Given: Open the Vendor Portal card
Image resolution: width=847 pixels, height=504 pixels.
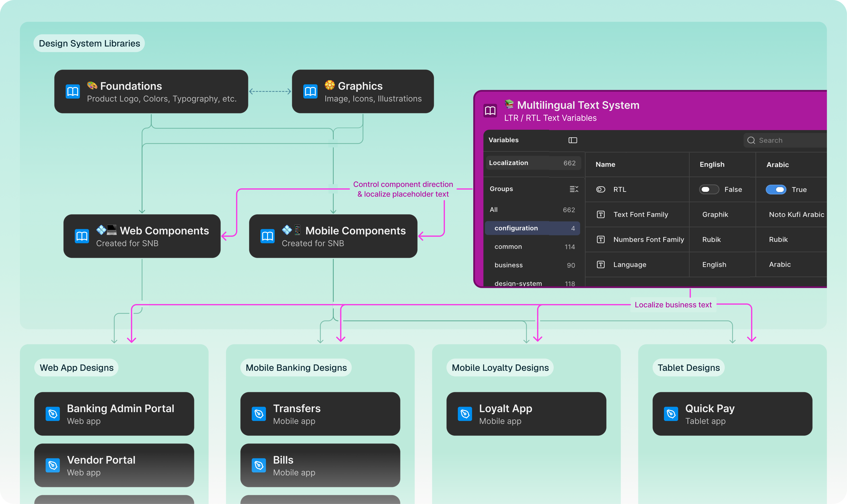Looking at the screenshot, I should 114,465.
